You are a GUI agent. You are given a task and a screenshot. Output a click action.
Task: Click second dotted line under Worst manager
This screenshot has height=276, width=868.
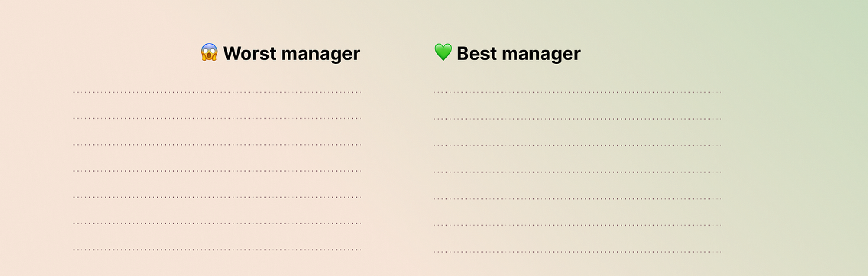coord(217,118)
